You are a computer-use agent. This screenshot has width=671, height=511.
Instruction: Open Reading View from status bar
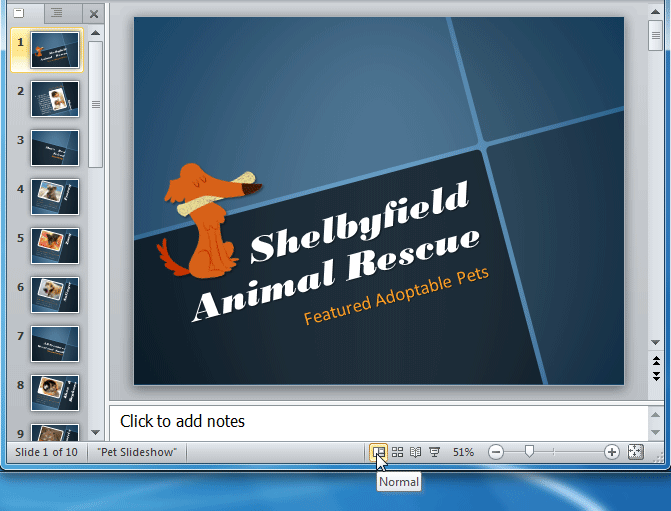point(415,452)
